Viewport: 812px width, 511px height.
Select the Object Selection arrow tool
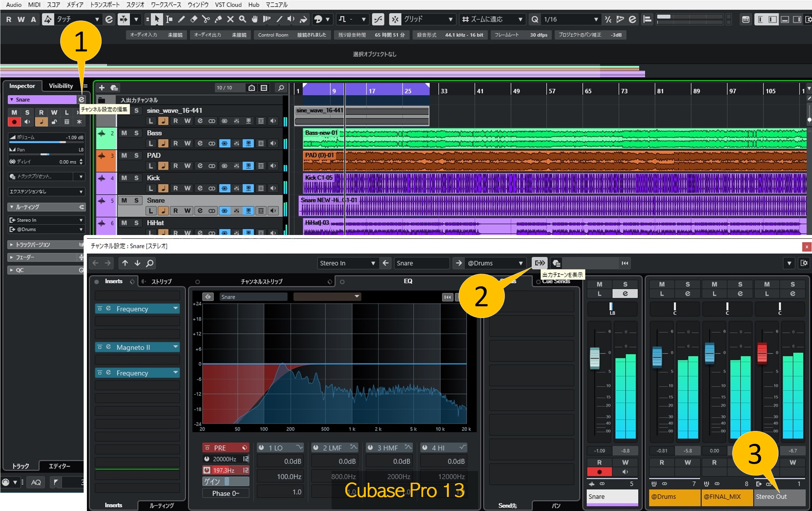tap(157, 19)
